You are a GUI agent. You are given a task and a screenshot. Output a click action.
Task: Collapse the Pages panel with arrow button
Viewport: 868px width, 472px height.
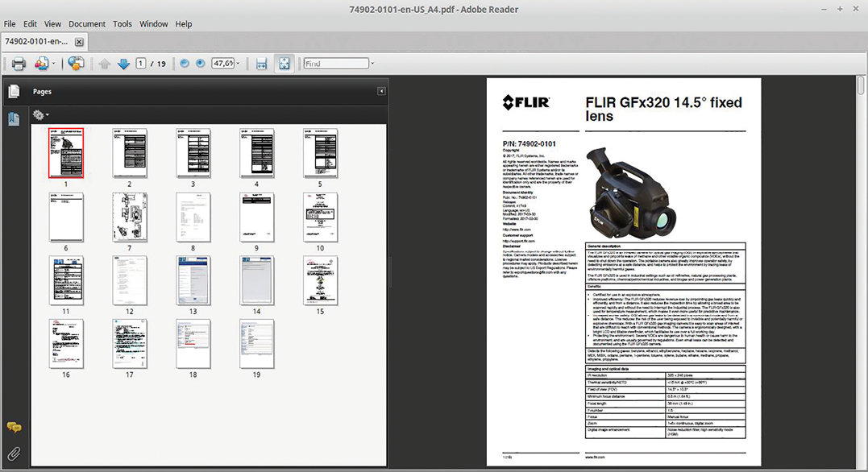point(381,91)
